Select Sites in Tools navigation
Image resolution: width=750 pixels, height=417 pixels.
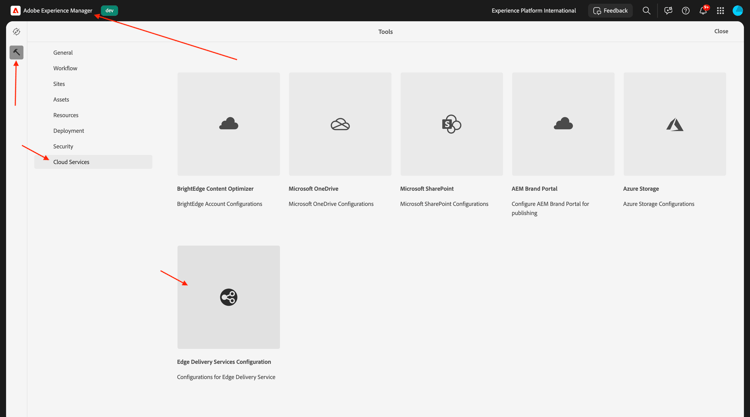click(x=59, y=84)
